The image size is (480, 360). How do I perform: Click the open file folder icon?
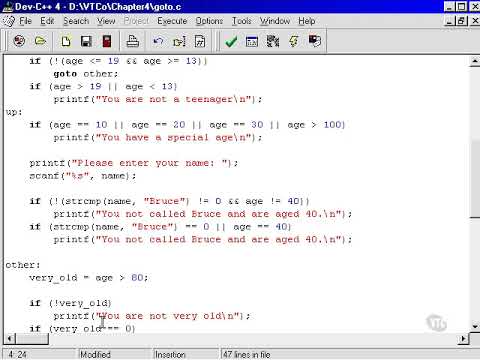pos(40,41)
